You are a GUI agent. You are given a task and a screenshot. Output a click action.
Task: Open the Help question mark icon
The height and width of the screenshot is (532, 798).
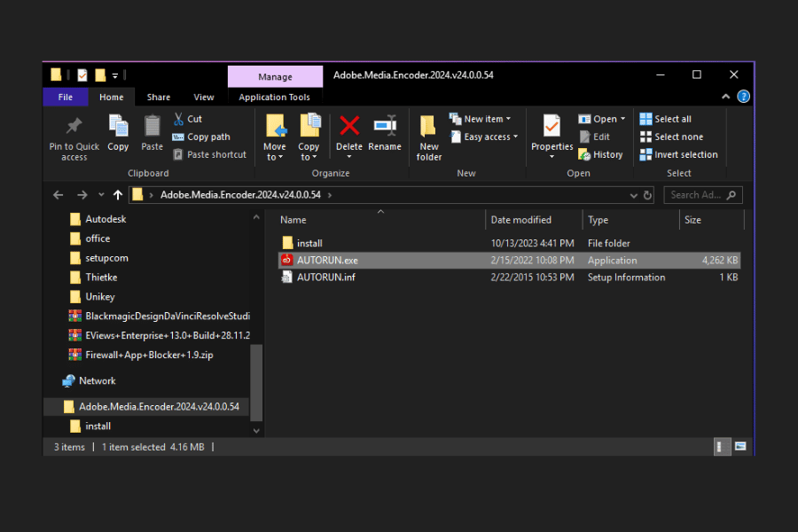pyautogui.click(x=744, y=97)
